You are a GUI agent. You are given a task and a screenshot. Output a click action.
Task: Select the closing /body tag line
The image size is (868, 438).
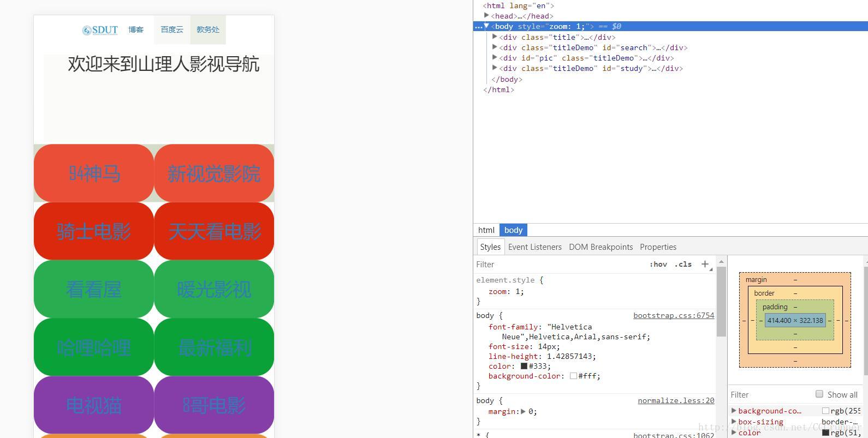pos(507,79)
